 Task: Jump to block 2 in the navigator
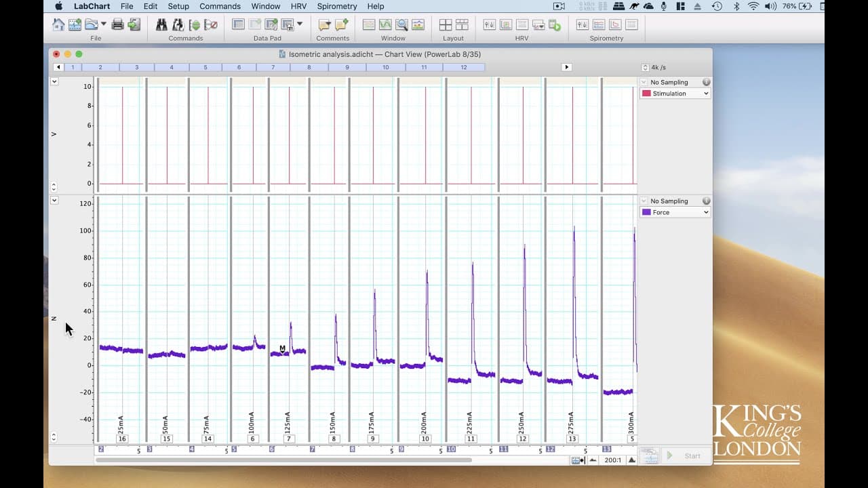[x=100, y=67]
